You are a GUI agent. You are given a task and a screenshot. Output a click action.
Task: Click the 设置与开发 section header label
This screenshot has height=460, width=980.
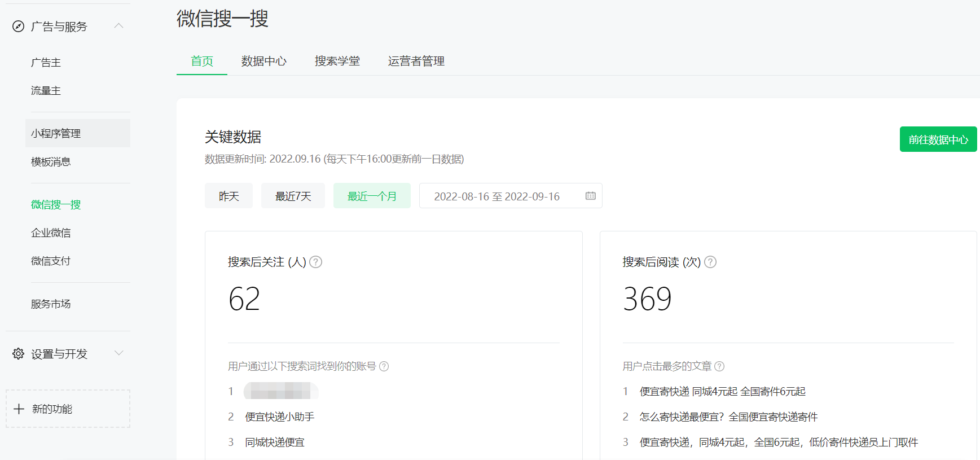(x=59, y=354)
